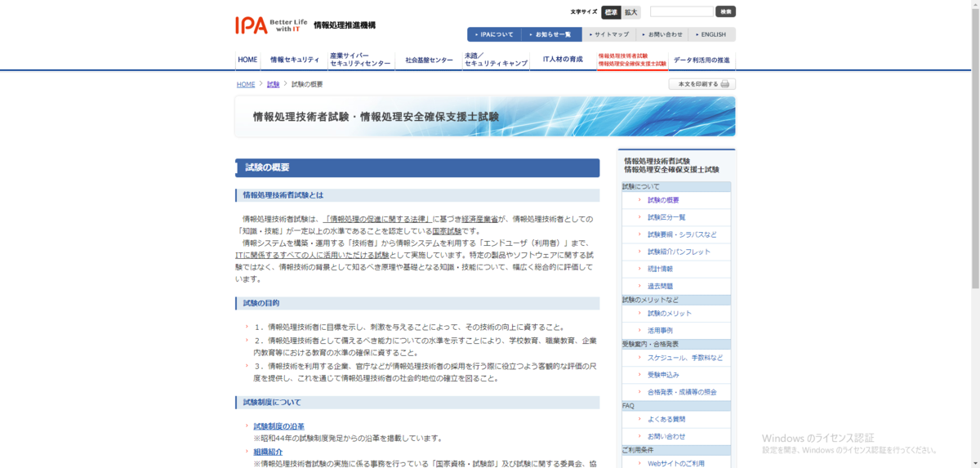Select the データ利活用の推進 navigation tab

(x=702, y=60)
